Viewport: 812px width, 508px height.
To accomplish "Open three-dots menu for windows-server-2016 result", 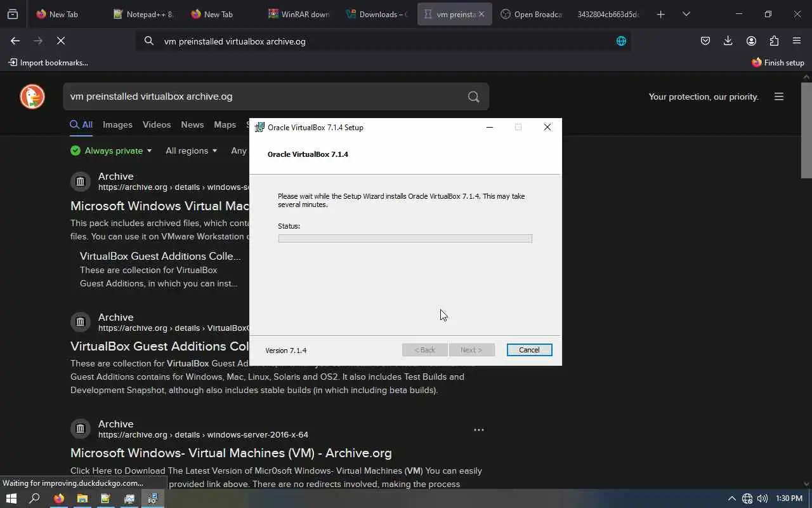I will tap(479, 430).
